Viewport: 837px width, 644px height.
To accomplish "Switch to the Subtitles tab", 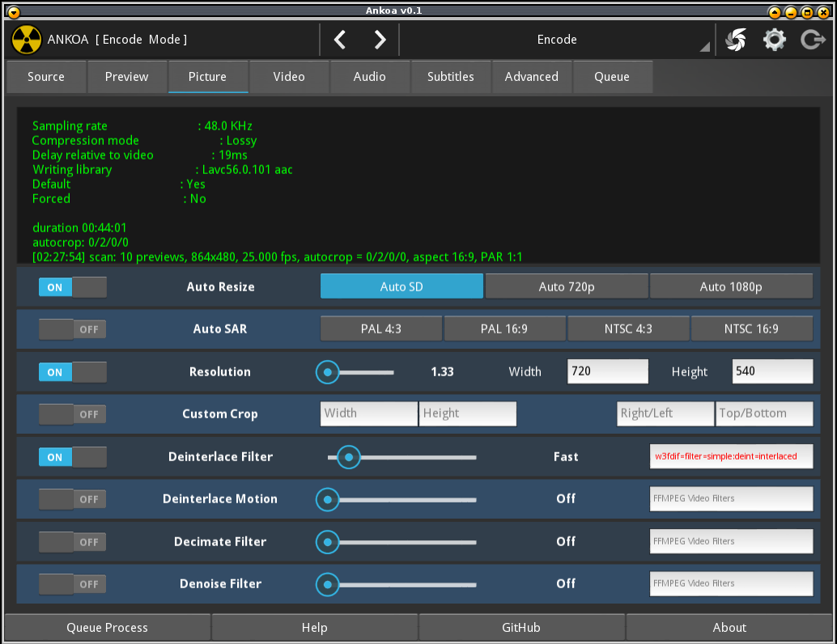I will coord(451,77).
